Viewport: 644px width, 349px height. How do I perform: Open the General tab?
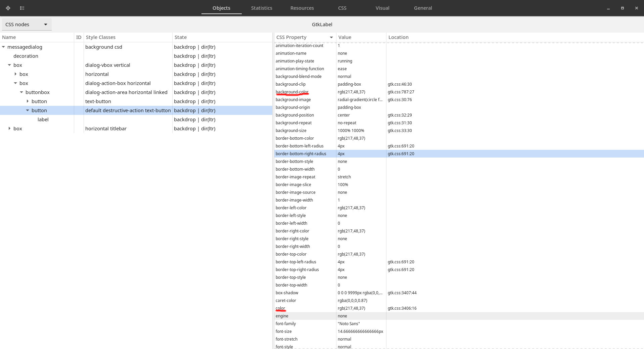[x=423, y=8]
